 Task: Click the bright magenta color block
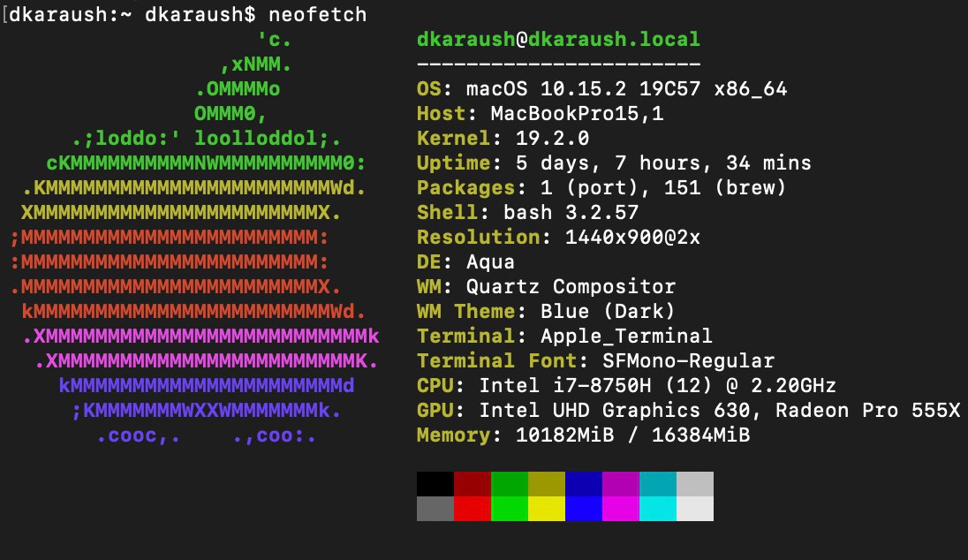point(620,509)
